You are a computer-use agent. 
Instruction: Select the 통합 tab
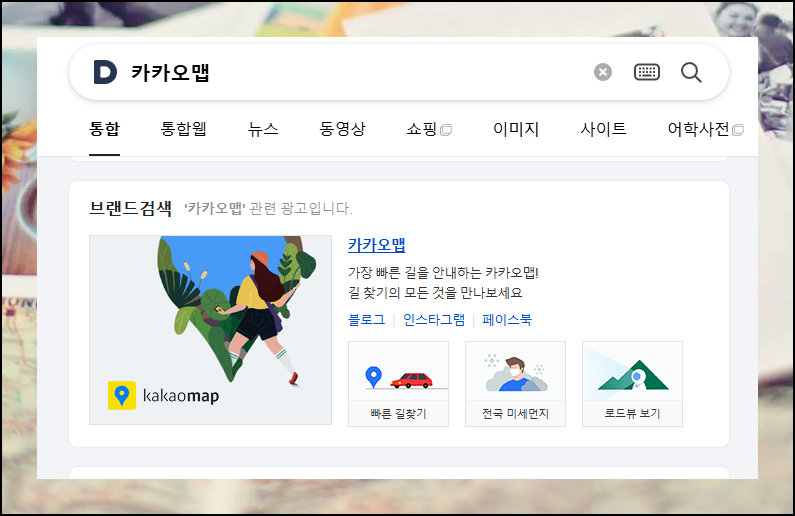(x=104, y=129)
